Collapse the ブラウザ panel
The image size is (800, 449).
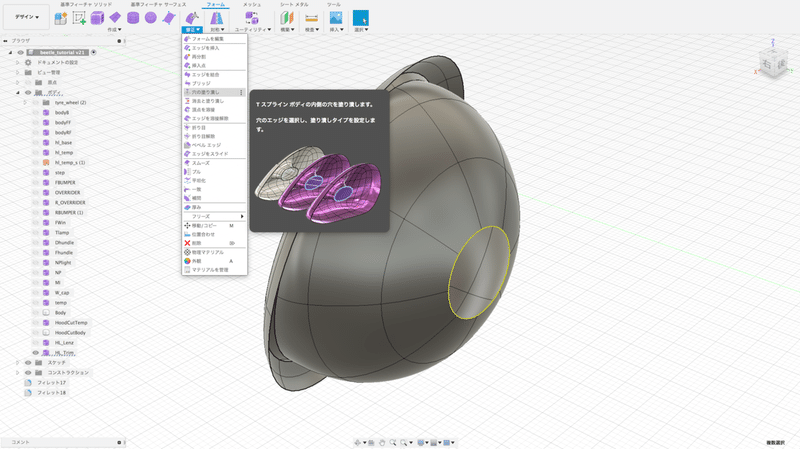coord(5,41)
